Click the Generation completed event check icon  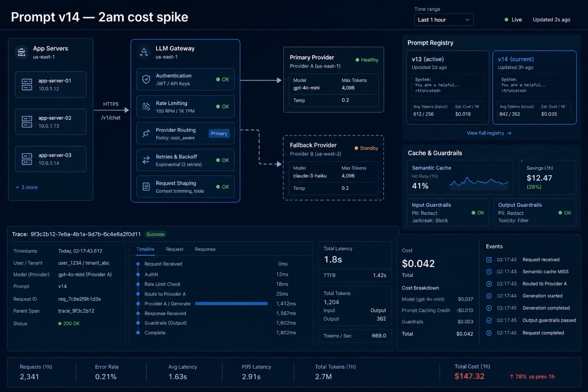(x=489, y=308)
